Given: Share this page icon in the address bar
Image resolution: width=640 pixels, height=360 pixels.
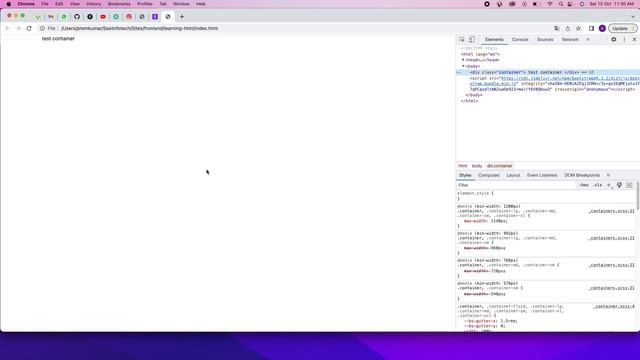Looking at the screenshot, I should (567, 29).
